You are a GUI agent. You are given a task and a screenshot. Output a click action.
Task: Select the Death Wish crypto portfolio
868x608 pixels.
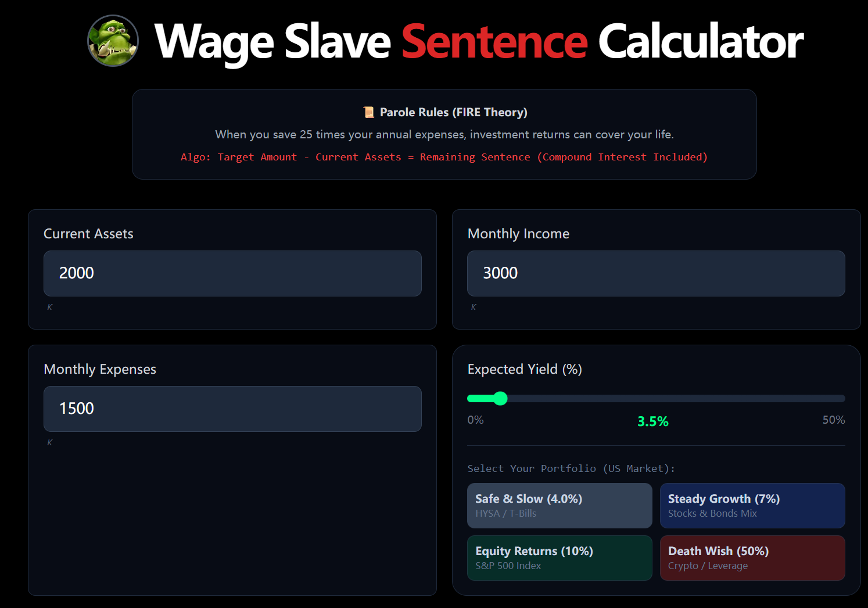tap(752, 557)
